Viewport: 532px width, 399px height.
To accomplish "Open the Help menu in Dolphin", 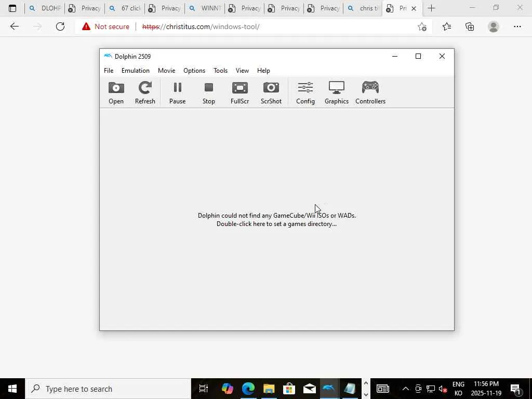I will 263,71.
